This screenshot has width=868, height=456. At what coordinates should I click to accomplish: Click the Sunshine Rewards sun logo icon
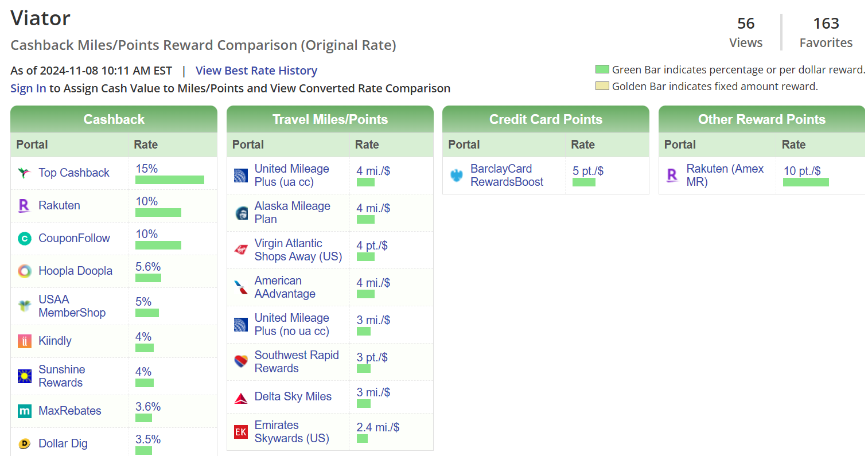point(24,376)
